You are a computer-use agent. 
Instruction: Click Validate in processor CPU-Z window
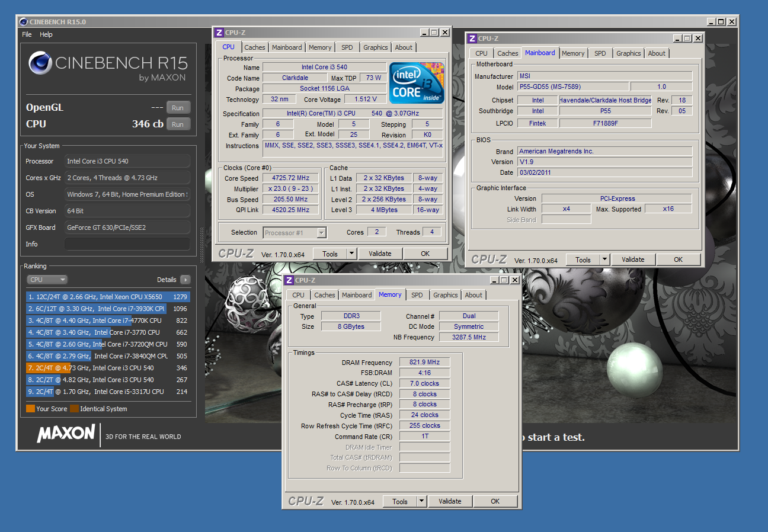click(380, 254)
